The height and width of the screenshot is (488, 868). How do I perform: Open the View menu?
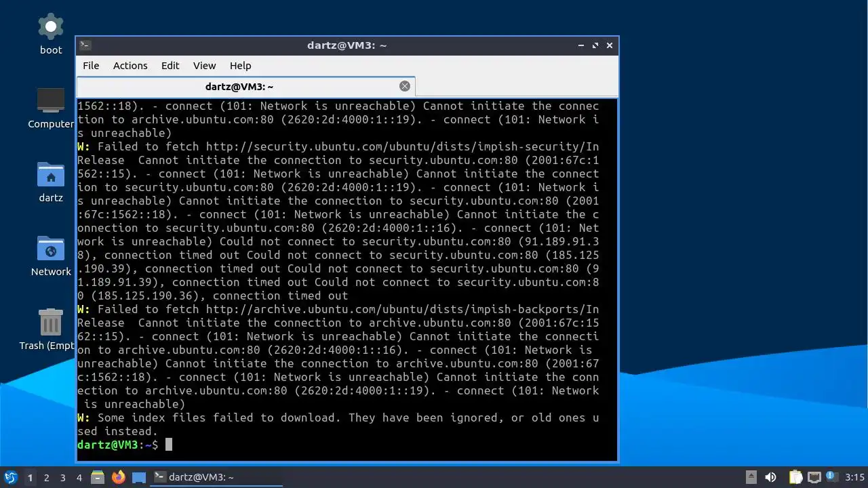click(x=204, y=66)
